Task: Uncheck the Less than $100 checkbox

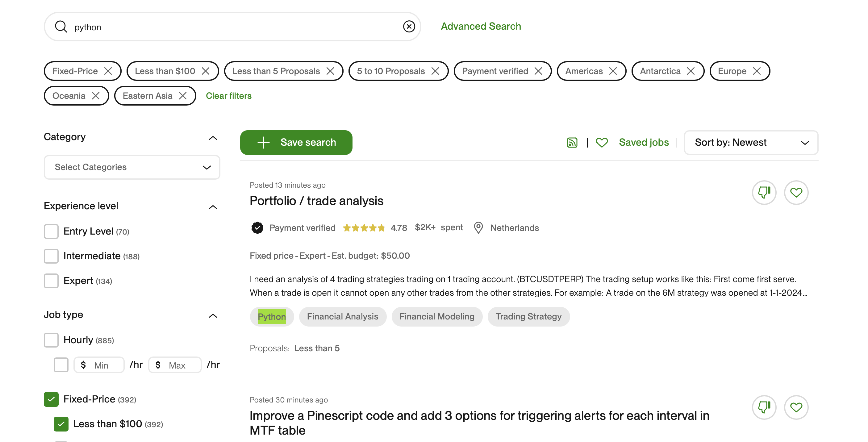Action: coord(61,424)
